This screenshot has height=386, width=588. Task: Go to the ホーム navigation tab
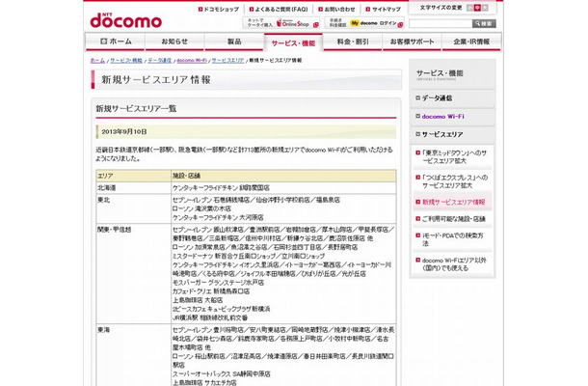click(x=115, y=41)
